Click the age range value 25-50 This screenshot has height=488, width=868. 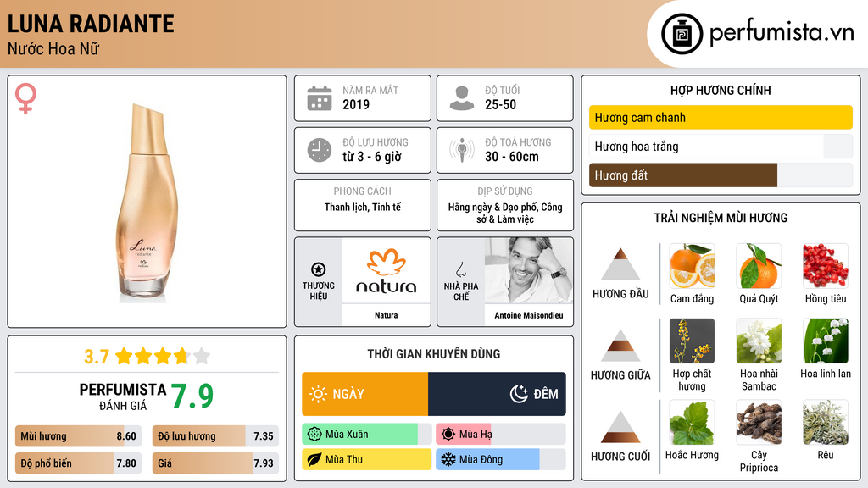click(x=500, y=104)
